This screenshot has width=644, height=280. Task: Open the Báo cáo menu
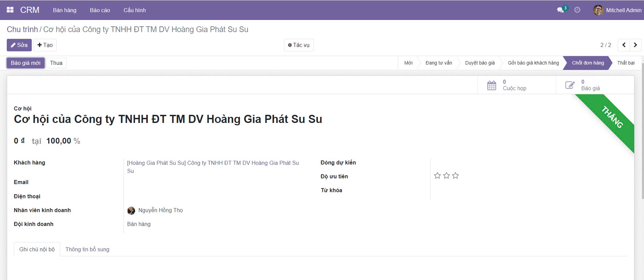(x=100, y=10)
